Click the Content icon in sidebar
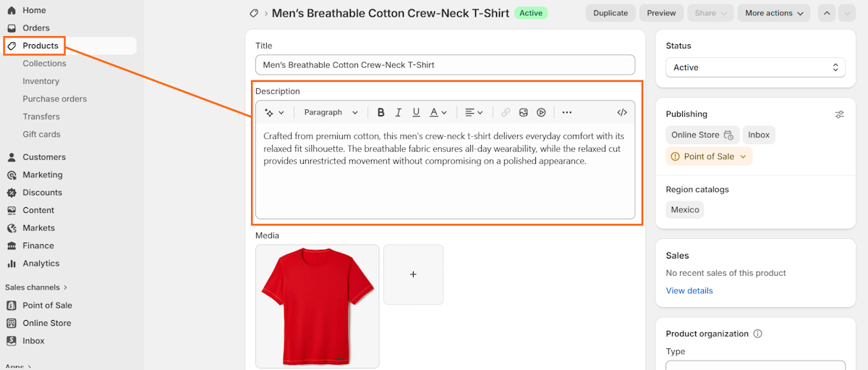This screenshot has width=868, height=370. pyautogui.click(x=12, y=211)
